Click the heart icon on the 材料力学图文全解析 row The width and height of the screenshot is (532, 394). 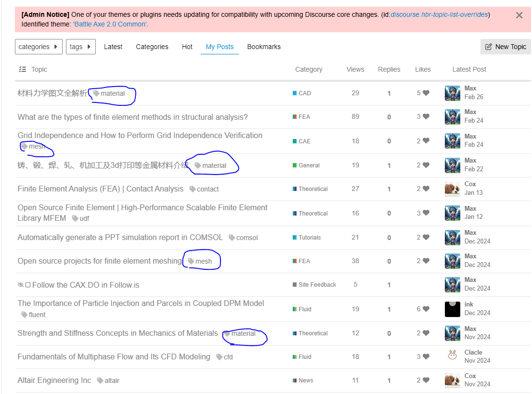[x=426, y=93]
